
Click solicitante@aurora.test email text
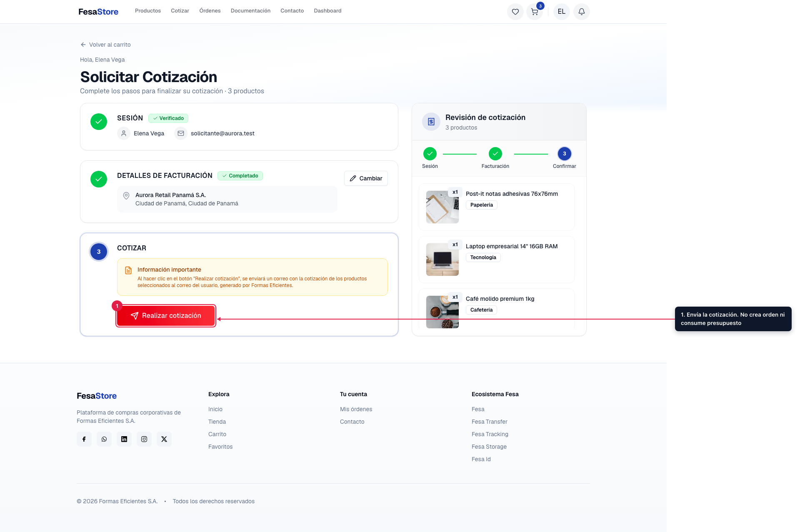(x=222, y=133)
